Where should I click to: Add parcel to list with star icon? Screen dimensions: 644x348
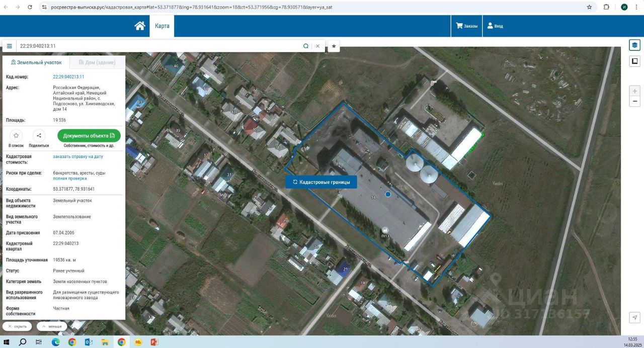(16, 135)
